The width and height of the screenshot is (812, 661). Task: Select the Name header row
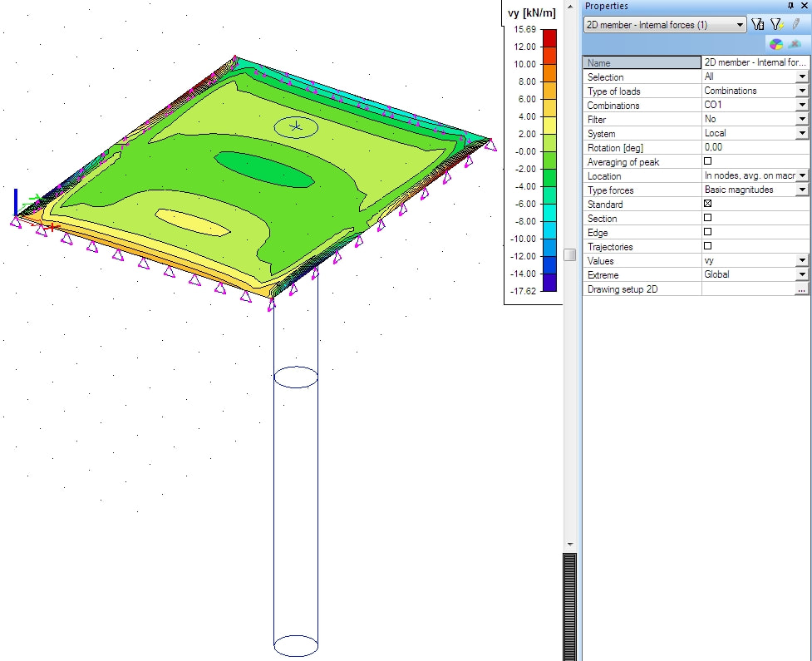(x=641, y=62)
